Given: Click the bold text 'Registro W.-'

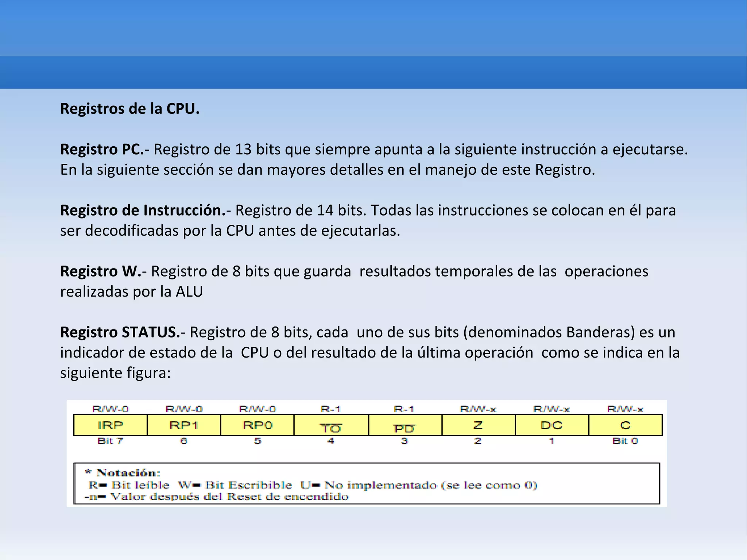Looking at the screenshot, I should tap(103, 271).
